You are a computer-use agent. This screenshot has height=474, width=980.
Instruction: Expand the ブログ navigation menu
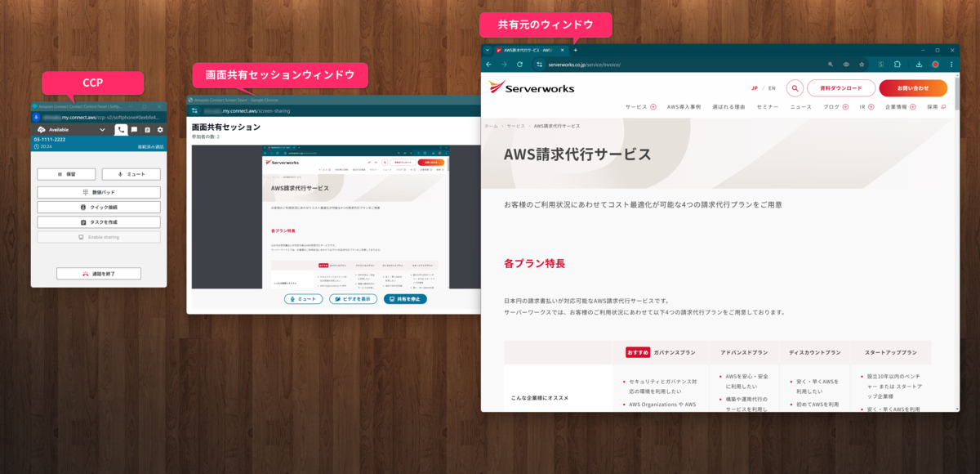(835, 107)
